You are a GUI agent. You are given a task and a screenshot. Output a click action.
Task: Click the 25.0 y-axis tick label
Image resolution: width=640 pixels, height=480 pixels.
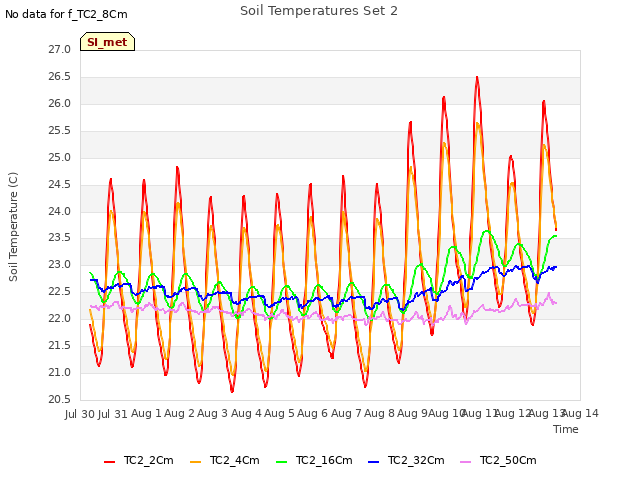60,158
